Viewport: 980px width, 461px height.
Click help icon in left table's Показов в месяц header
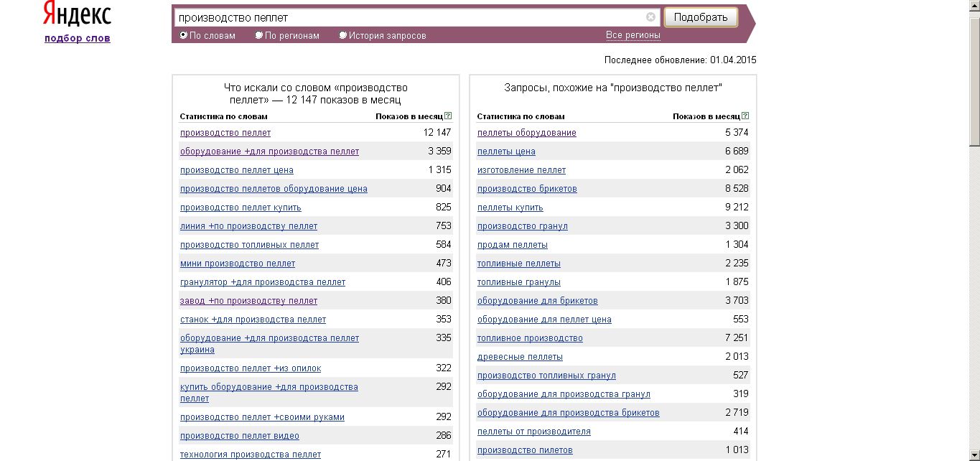448,116
